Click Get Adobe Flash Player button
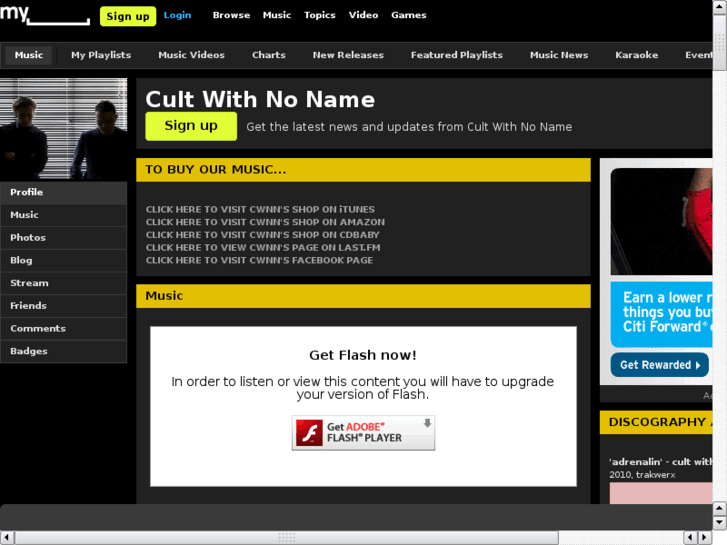The height and width of the screenshot is (545, 727). 364,433
